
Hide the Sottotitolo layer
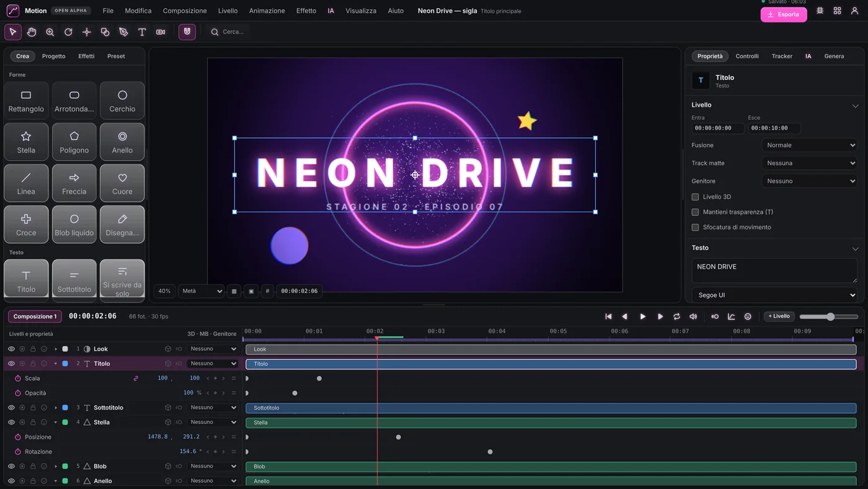11,408
